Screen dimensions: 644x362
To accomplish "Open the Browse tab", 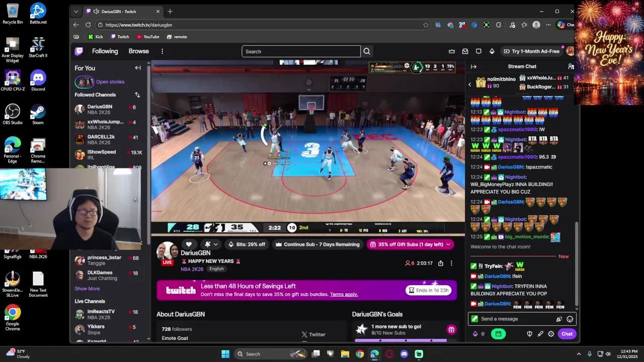I will [x=138, y=51].
